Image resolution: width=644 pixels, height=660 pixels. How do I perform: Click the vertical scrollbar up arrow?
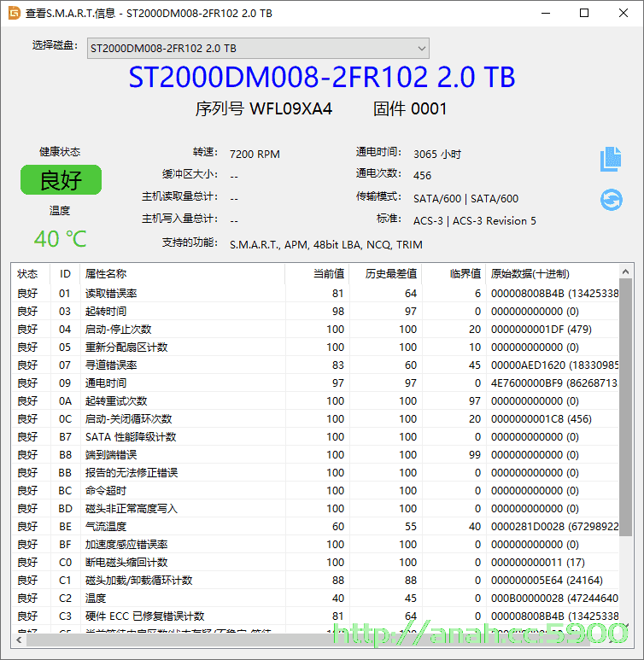[625, 272]
